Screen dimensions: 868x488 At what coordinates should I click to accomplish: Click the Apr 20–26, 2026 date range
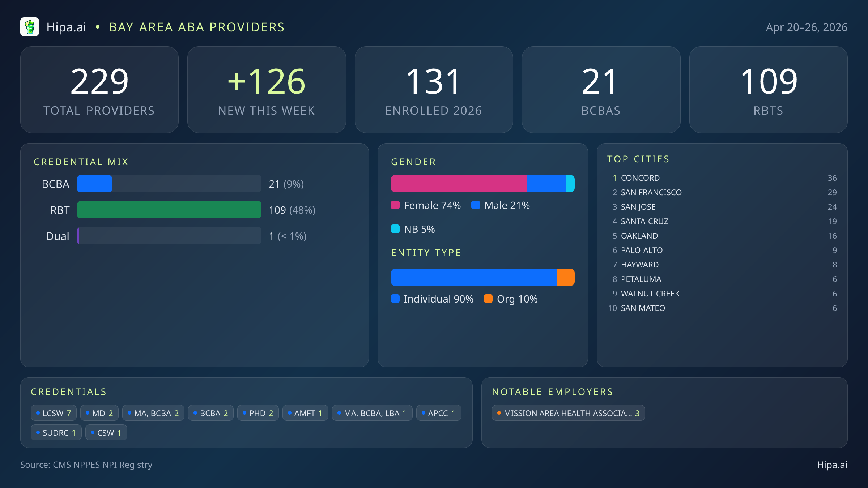click(807, 27)
